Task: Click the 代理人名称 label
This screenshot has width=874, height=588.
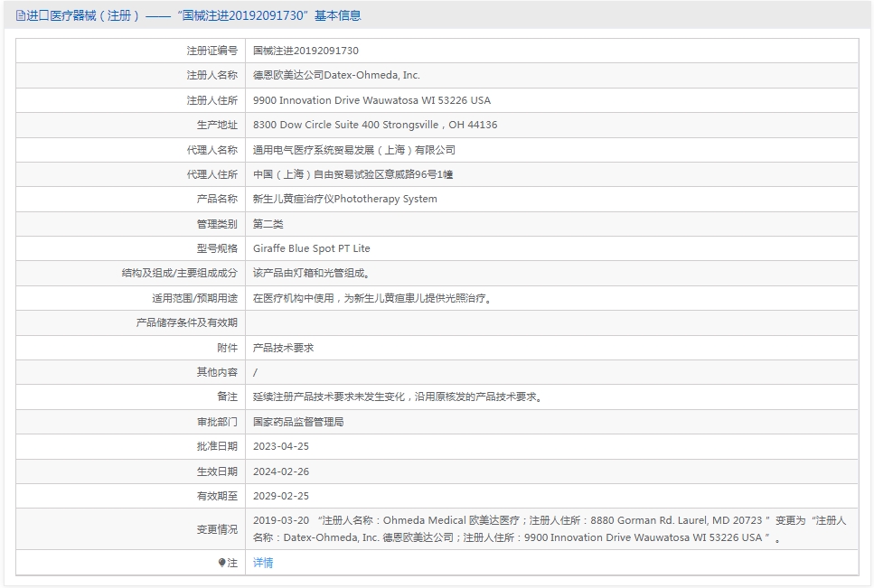Action: click(211, 150)
